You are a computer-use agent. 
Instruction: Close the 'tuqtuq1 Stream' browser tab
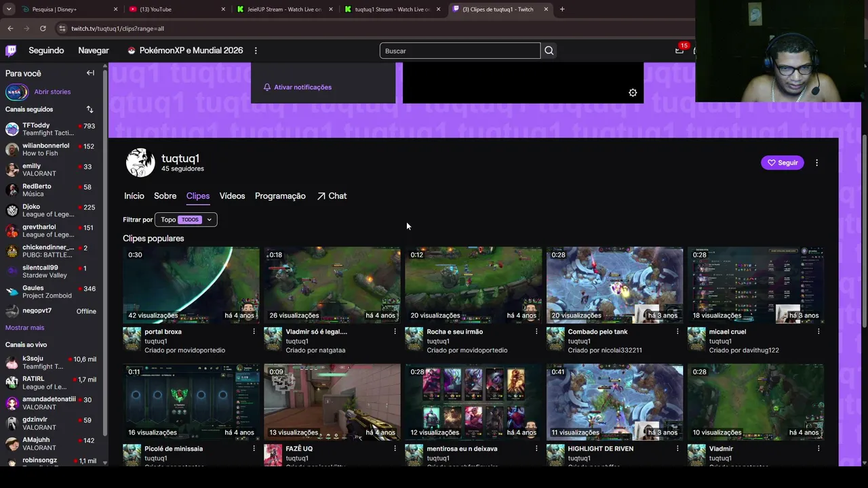(x=438, y=9)
